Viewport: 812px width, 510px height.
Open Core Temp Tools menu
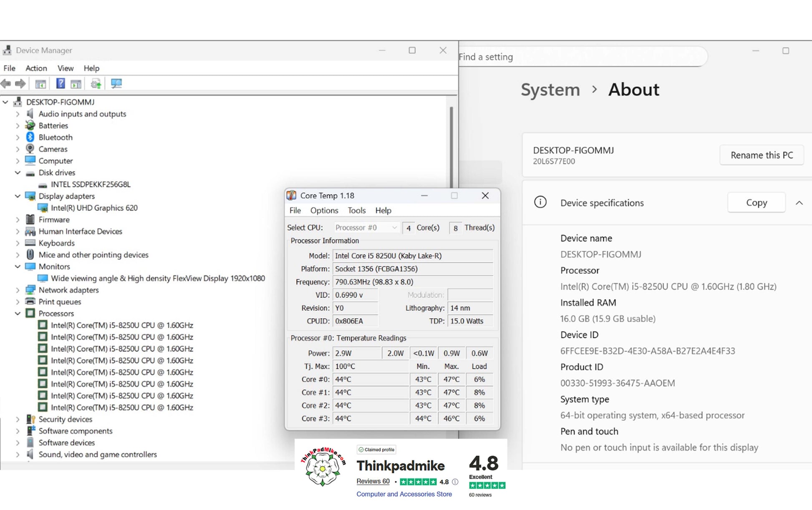click(x=357, y=211)
